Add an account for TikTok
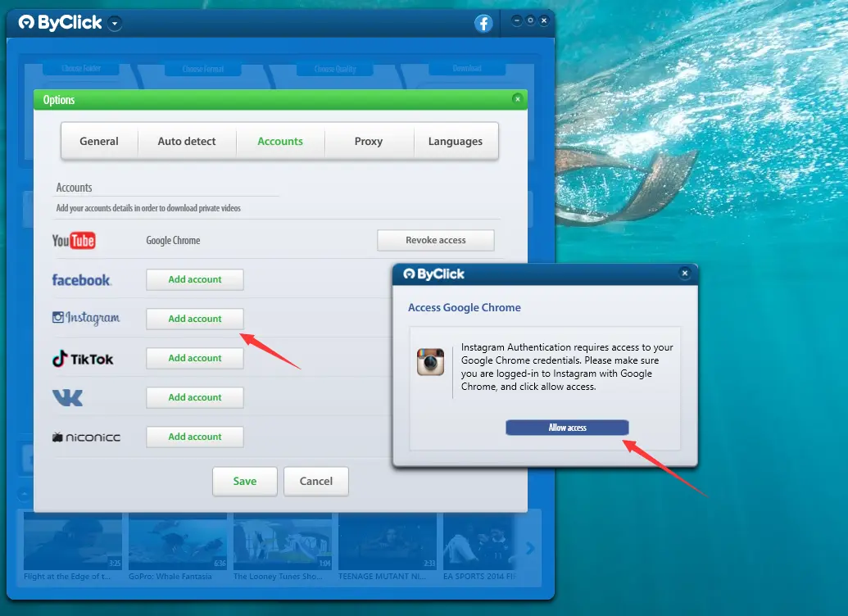Viewport: 848px width, 616px height. (x=194, y=358)
